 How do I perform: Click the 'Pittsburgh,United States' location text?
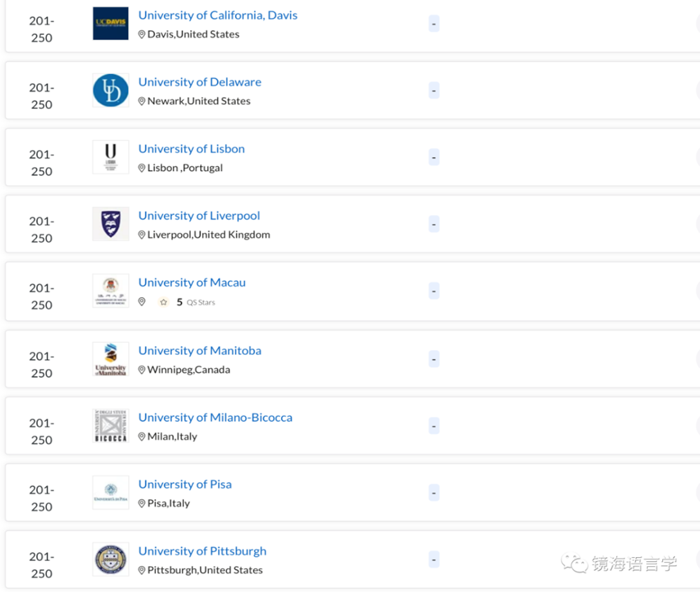click(x=205, y=570)
